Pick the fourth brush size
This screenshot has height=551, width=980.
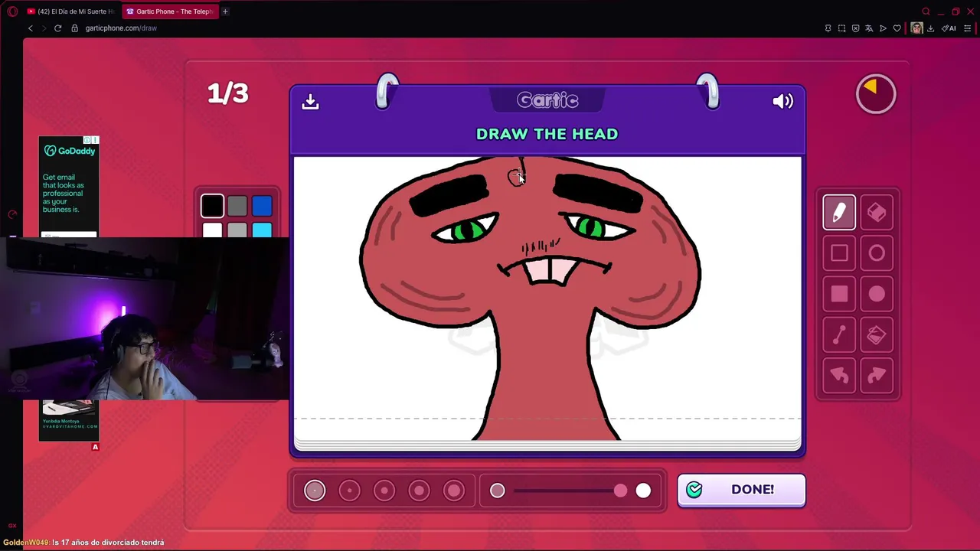click(419, 491)
